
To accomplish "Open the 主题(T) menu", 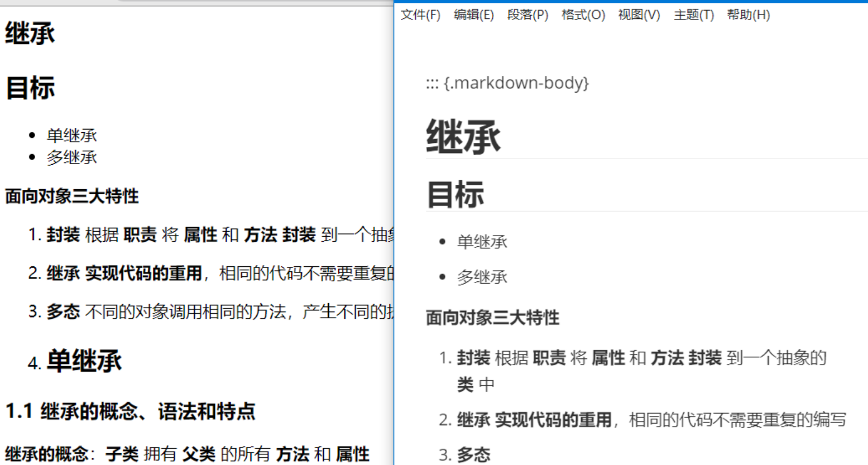I will click(x=693, y=15).
